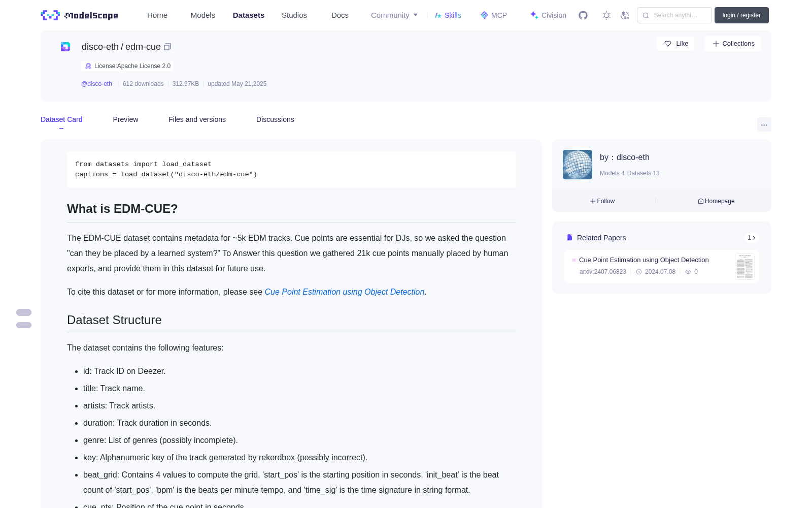
Task: Click the arxiv:2407.06823 identifier
Action: tap(603, 272)
